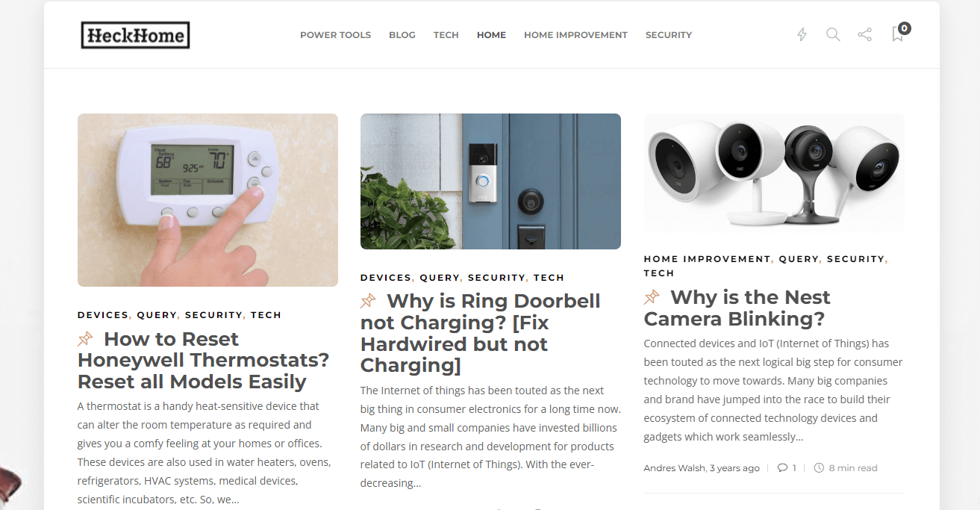Image resolution: width=980 pixels, height=510 pixels.
Task: Click the Ring doorbell article thumbnail
Action: [x=490, y=181]
